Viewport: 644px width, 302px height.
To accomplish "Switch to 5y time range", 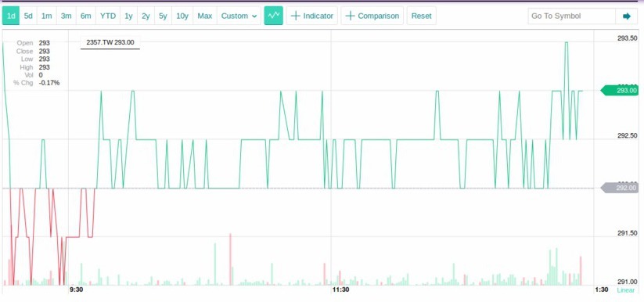I will [163, 16].
